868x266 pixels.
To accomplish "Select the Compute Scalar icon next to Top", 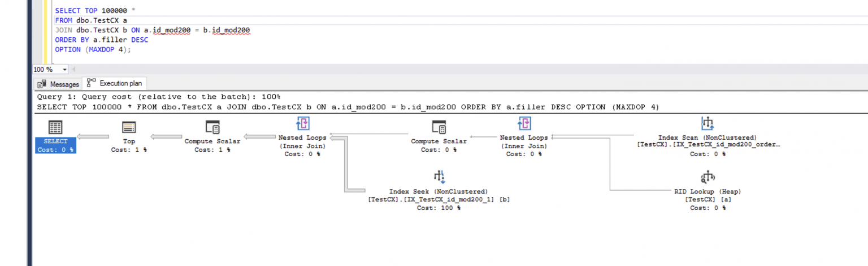I will (x=212, y=127).
